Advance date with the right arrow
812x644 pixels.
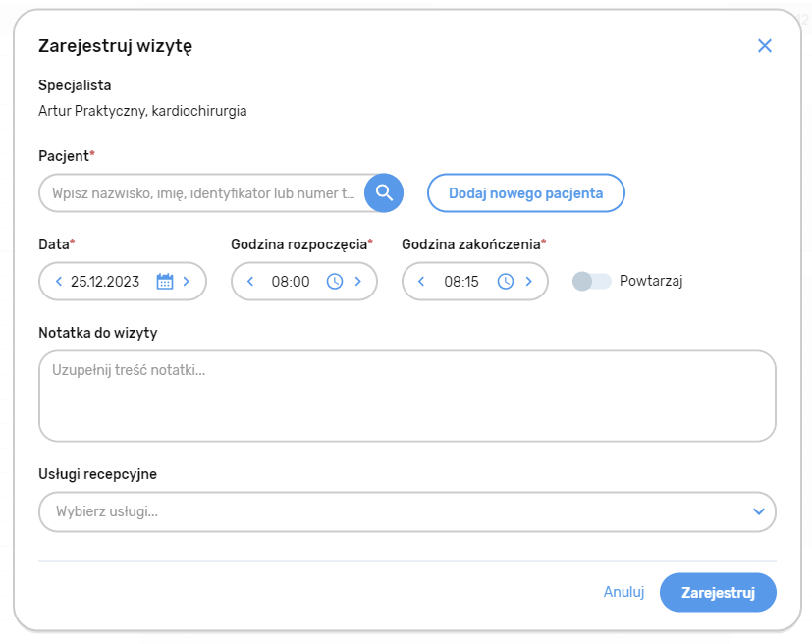[187, 282]
